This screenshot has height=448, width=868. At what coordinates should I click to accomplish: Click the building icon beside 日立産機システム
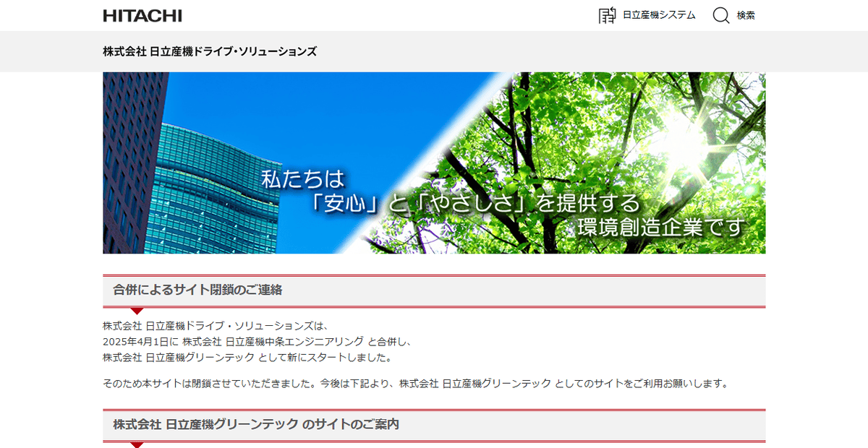coord(605,16)
